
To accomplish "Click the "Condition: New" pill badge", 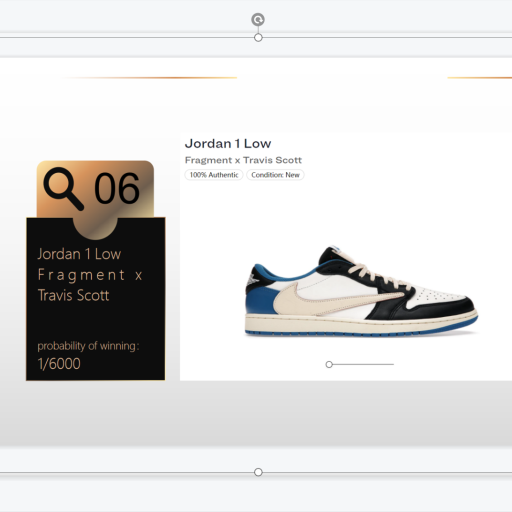I will pyautogui.click(x=275, y=175).
